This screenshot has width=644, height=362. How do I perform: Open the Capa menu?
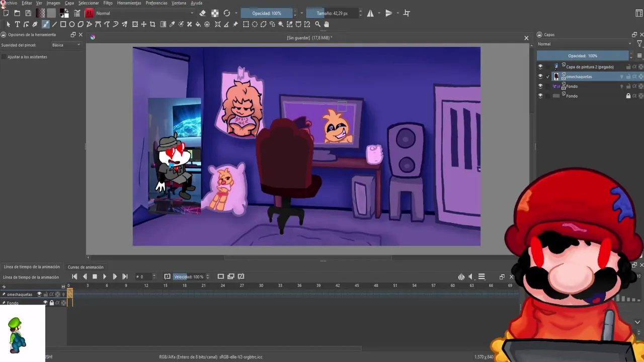69,3
